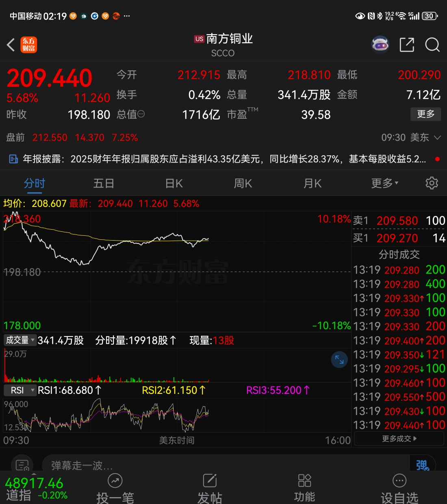447x504 pixels.
Task: Expand the 道指 index ticker
Action: point(34,488)
